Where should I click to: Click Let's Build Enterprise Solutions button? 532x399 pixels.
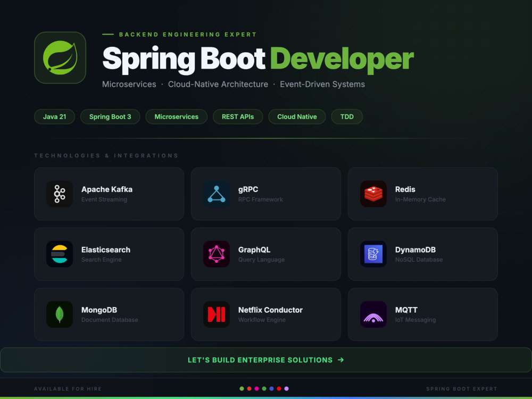tap(266, 360)
